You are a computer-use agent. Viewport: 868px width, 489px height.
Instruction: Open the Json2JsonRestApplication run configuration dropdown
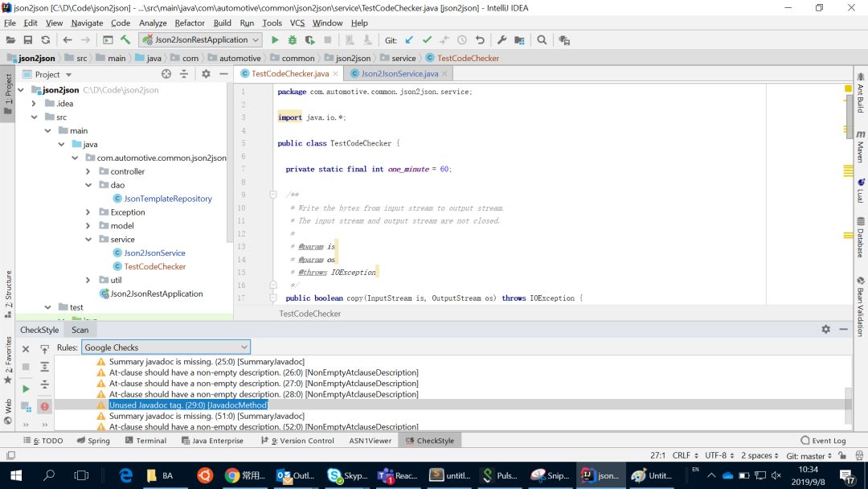tap(201, 40)
